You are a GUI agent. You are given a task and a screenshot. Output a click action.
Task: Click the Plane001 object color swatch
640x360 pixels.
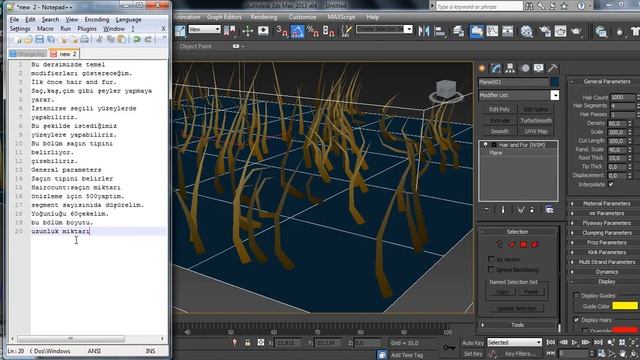coord(554,82)
